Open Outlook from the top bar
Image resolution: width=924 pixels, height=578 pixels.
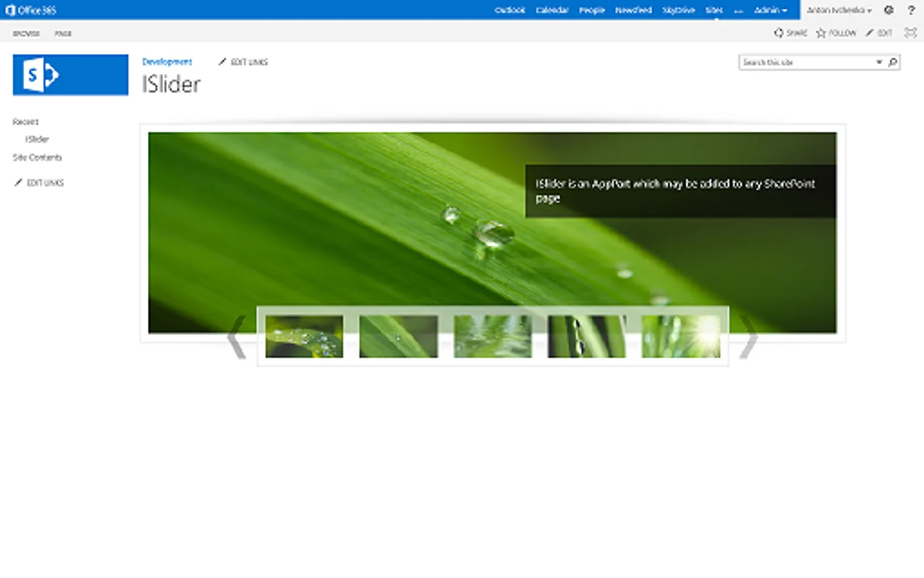point(510,10)
